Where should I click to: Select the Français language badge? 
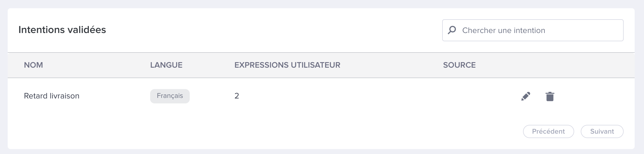click(170, 96)
